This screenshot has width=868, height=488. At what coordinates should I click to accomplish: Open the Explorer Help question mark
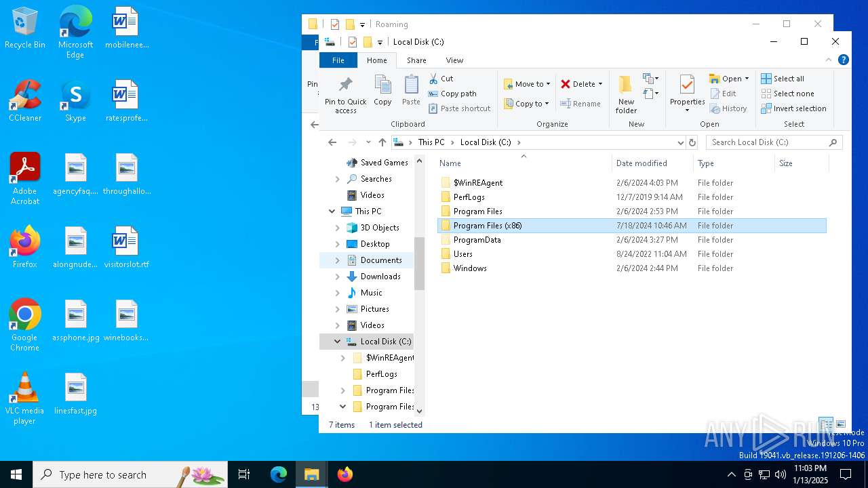(x=844, y=60)
